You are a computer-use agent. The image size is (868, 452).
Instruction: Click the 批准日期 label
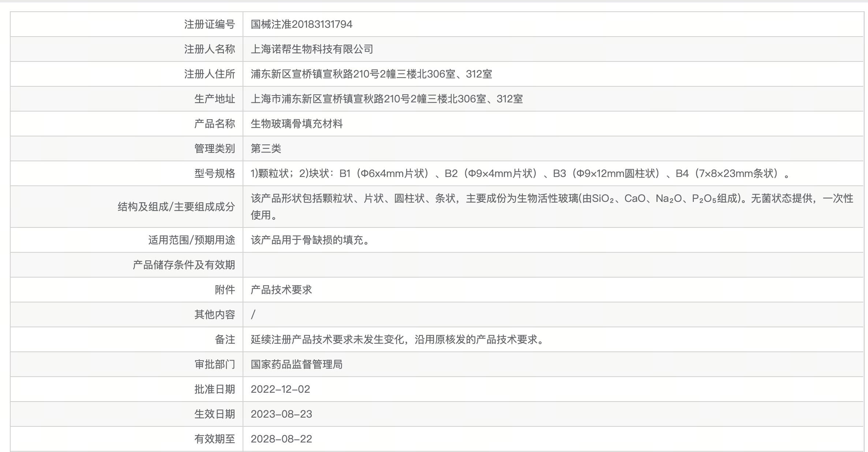tap(214, 389)
